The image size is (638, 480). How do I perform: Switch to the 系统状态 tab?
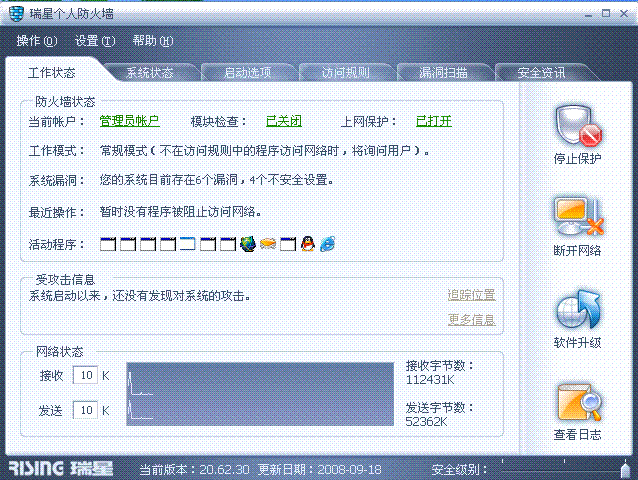150,72
